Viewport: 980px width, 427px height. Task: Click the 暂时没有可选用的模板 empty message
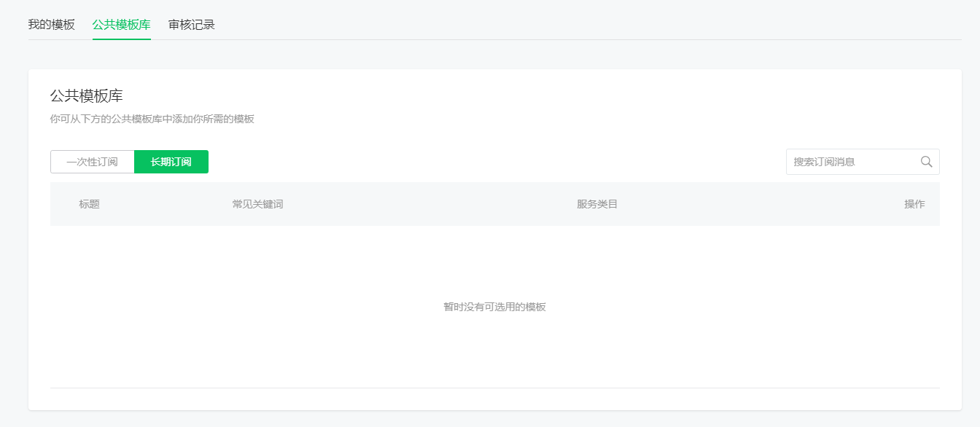(x=495, y=307)
